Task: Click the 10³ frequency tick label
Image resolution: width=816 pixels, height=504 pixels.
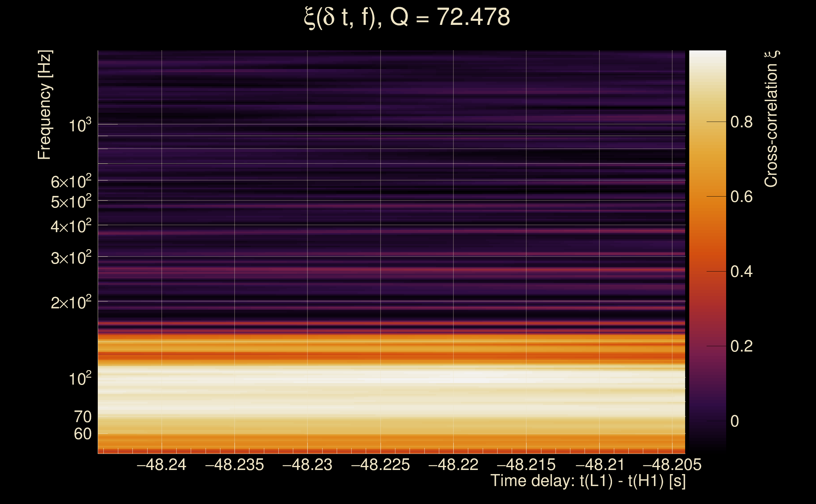Action: coord(80,126)
